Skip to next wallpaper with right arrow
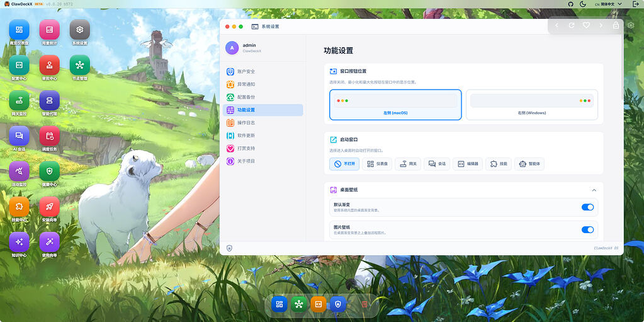Image resolution: width=644 pixels, height=322 pixels. tap(601, 25)
